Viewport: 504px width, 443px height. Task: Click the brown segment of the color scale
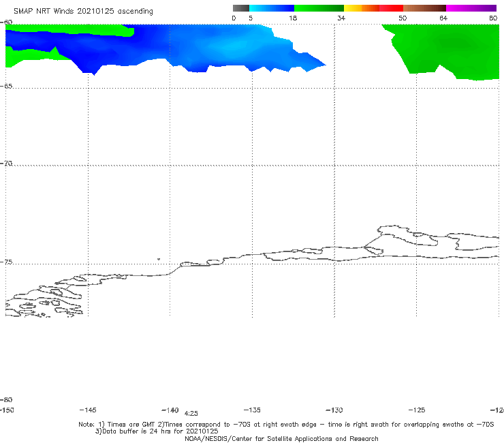[x=424, y=8]
